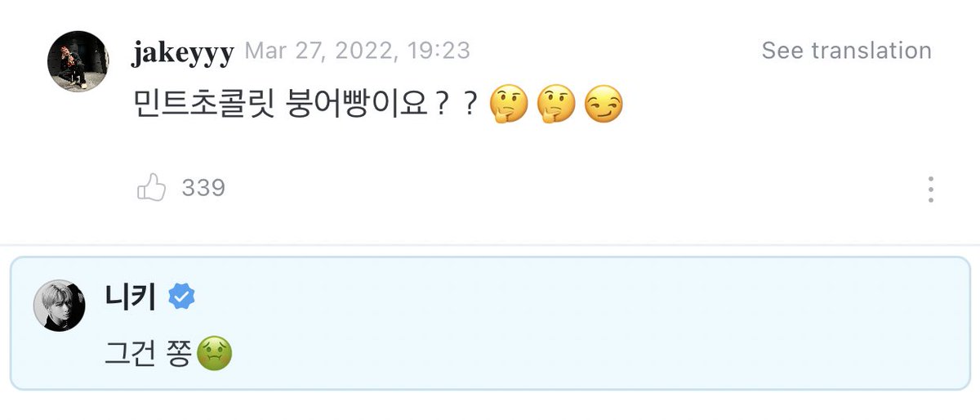This screenshot has width=980, height=420.
Task: Open 니키's profile avatar
Action: tap(59, 305)
